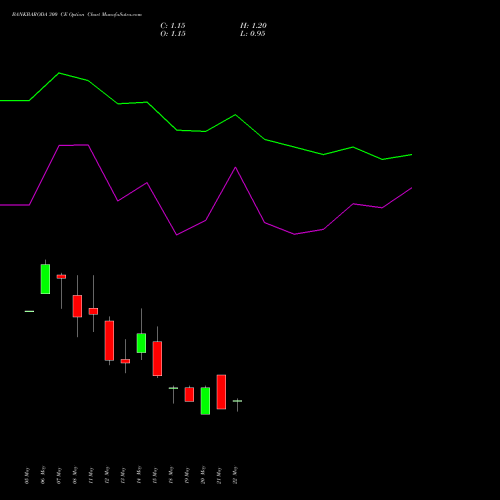Click the 20 May date label
Viewport: 500px width, 500px height.
click(x=203, y=475)
